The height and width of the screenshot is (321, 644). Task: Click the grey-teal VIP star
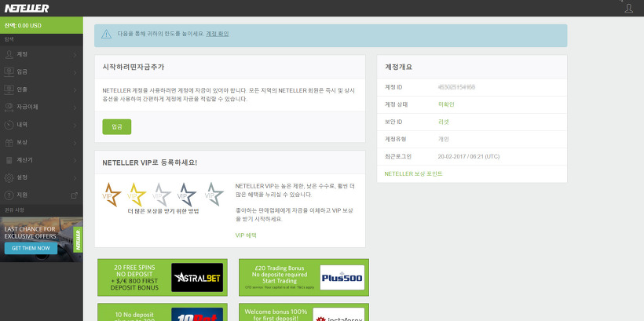pos(214,194)
